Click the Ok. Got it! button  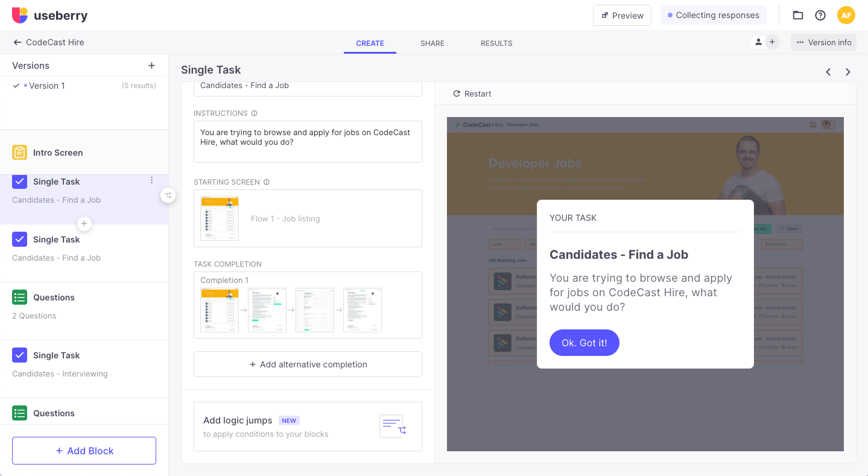tap(584, 343)
